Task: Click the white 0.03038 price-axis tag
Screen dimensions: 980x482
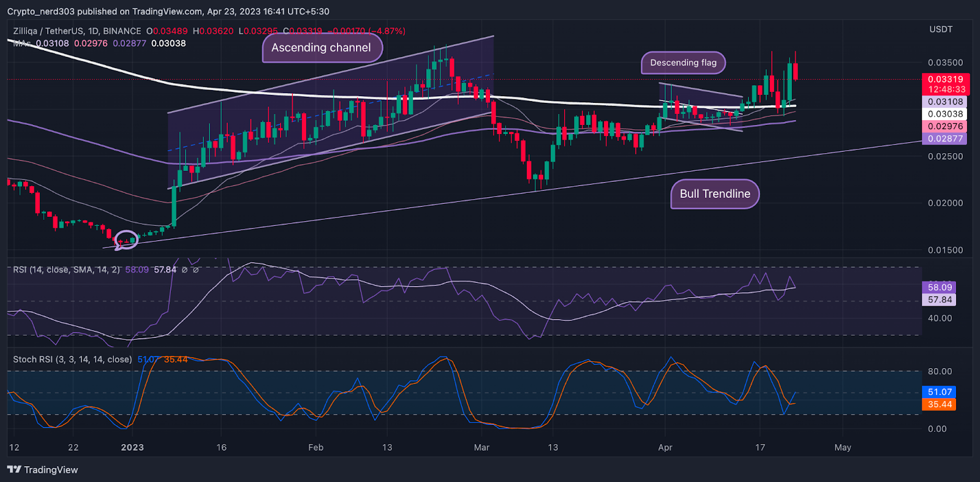Action: pyautogui.click(x=945, y=114)
